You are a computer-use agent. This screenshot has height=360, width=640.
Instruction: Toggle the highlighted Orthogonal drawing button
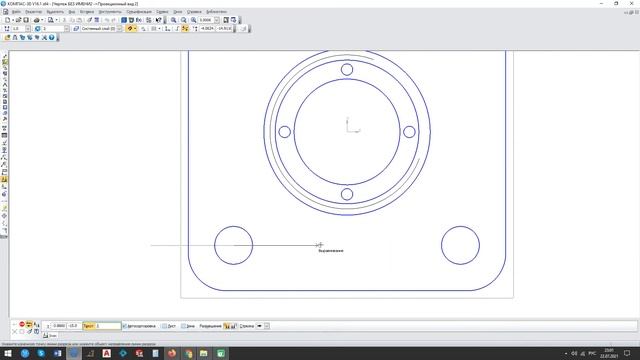184,29
